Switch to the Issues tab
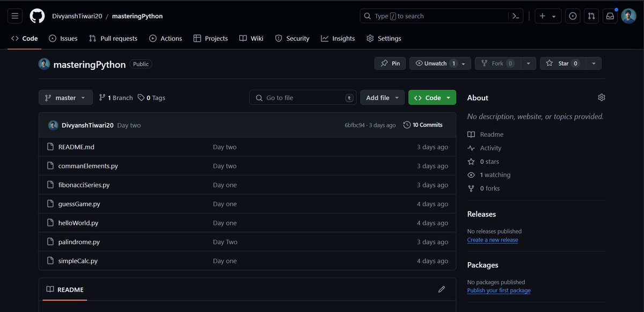Image resolution: width=644 pixels, height=312 pixels. tap(63, 39)
